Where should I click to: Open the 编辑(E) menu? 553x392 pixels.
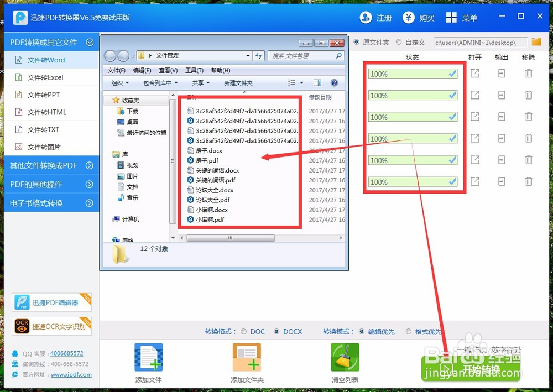click(142, 71)
